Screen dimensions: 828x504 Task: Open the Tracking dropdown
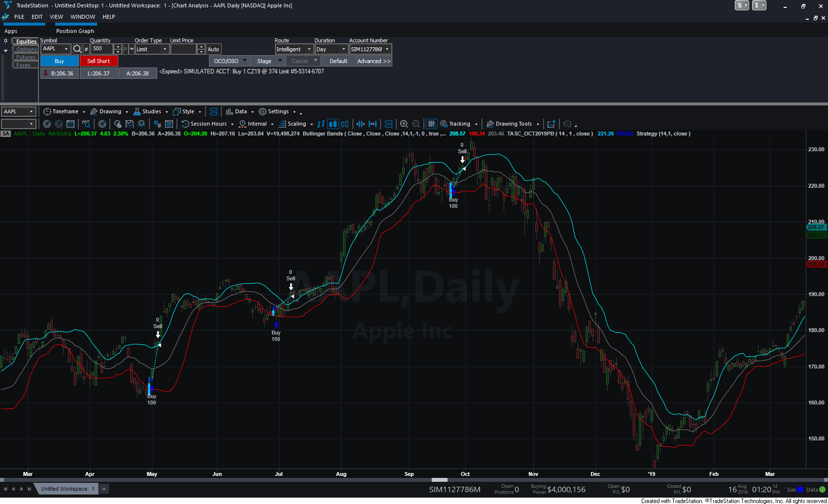pyautogui.click(x=476, y=124)
